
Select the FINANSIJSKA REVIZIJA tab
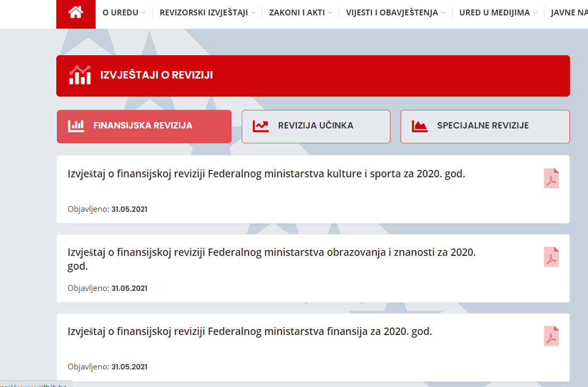144,126
